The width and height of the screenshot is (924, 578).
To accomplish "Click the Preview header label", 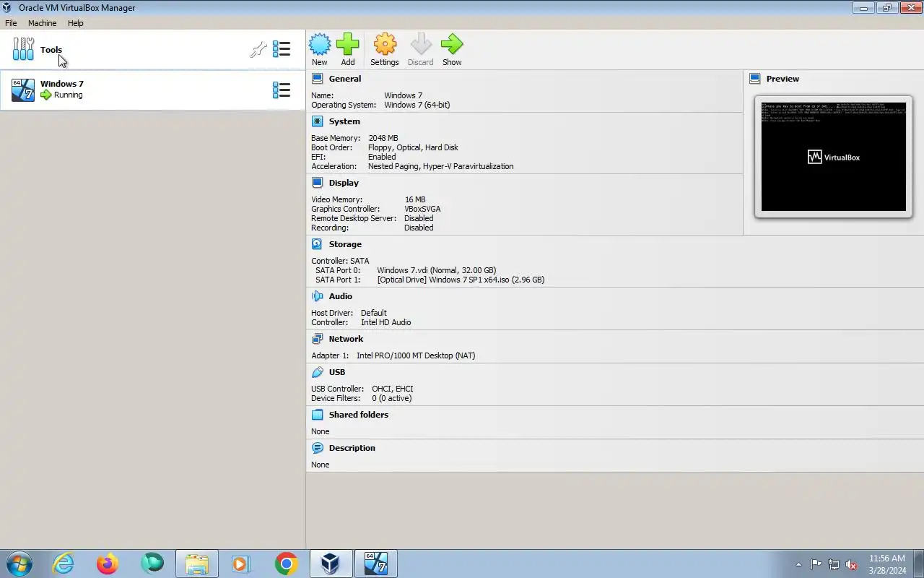I will [783, 79].
